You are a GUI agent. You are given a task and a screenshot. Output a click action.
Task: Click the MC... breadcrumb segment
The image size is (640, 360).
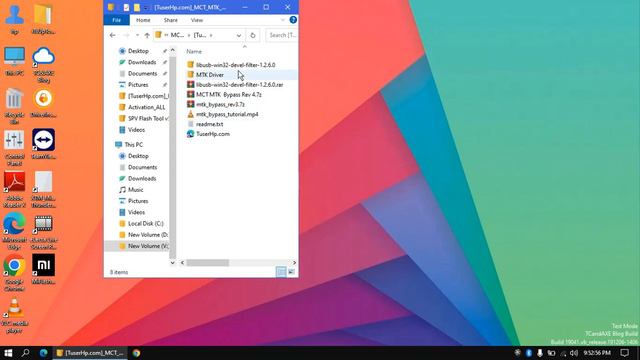(177, 36)
